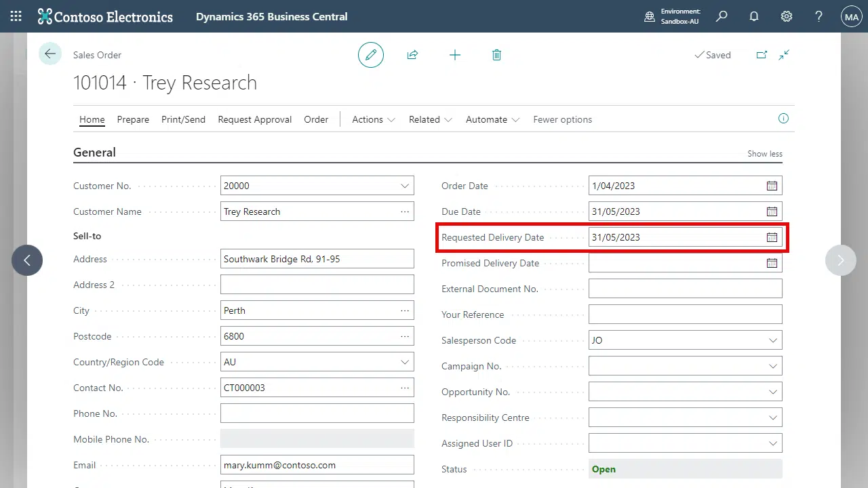Expand the Opportunity No. dropdown

773,392
